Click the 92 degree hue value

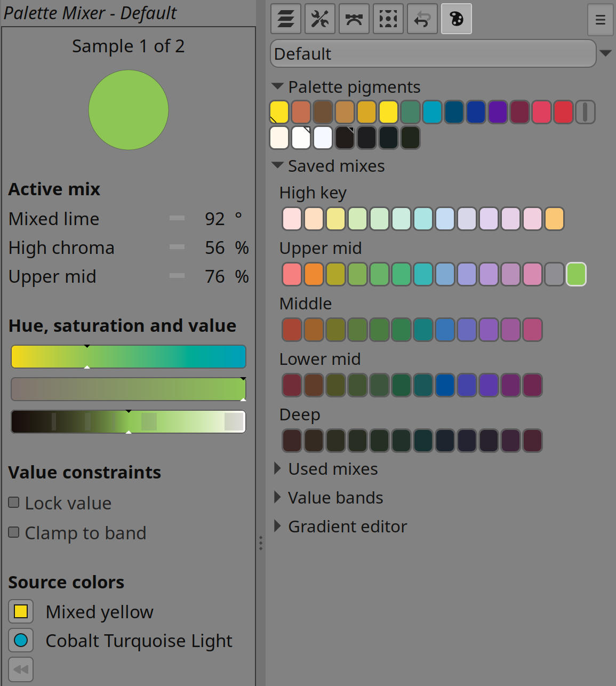point(215,219)
